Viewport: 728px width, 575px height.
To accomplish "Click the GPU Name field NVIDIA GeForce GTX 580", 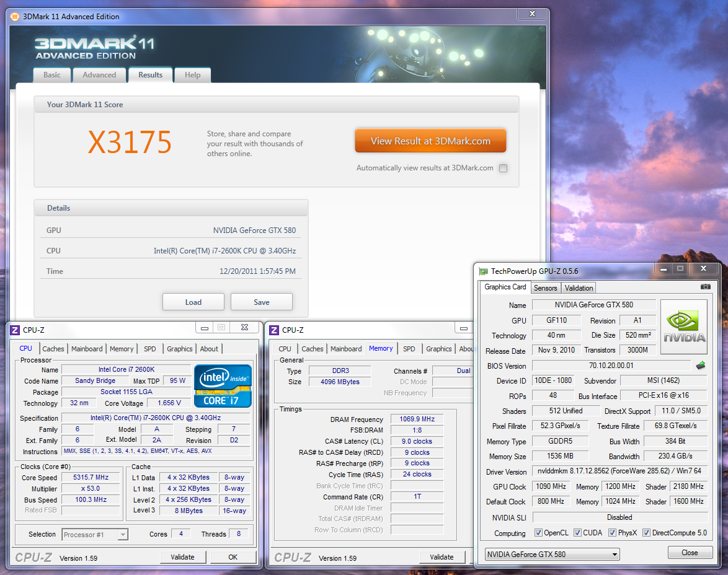I will (594, 305).
